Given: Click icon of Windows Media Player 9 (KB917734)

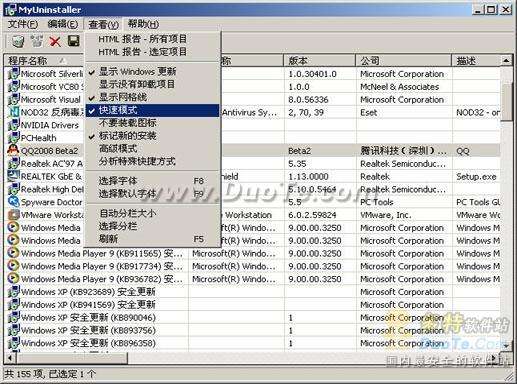Looking at the screenshot, I should click(13, 266).
